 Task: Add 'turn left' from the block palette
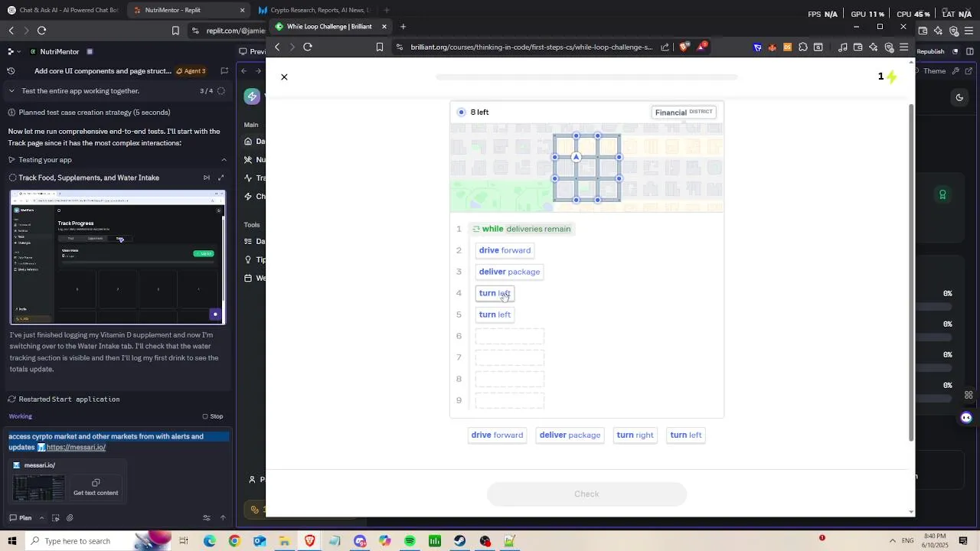[686, 435]
